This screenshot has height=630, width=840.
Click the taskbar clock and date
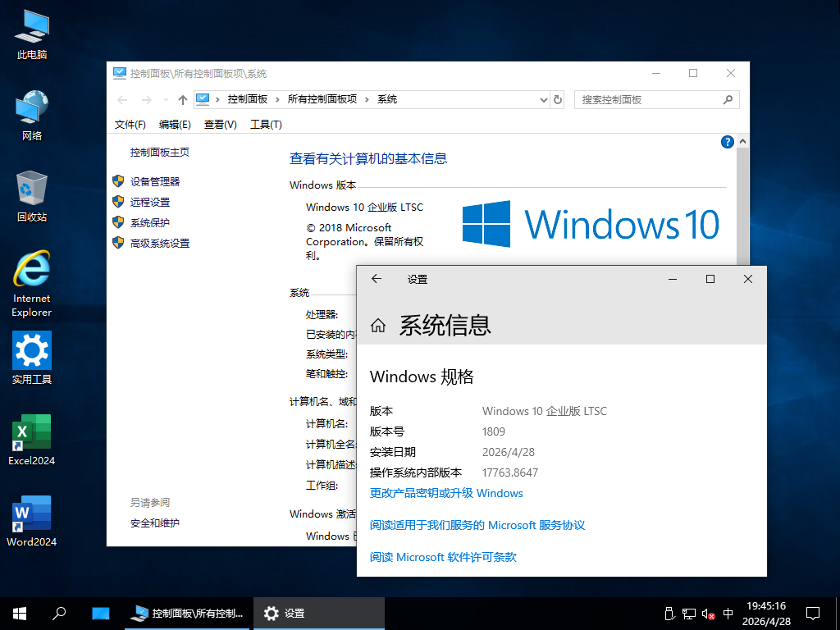pyautogui.click(x=767, y=614)
